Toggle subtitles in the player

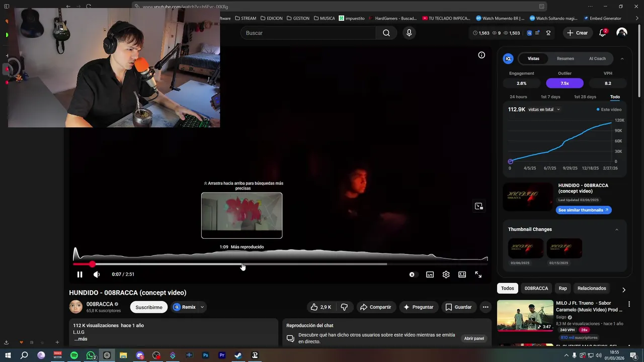(430, 275)
